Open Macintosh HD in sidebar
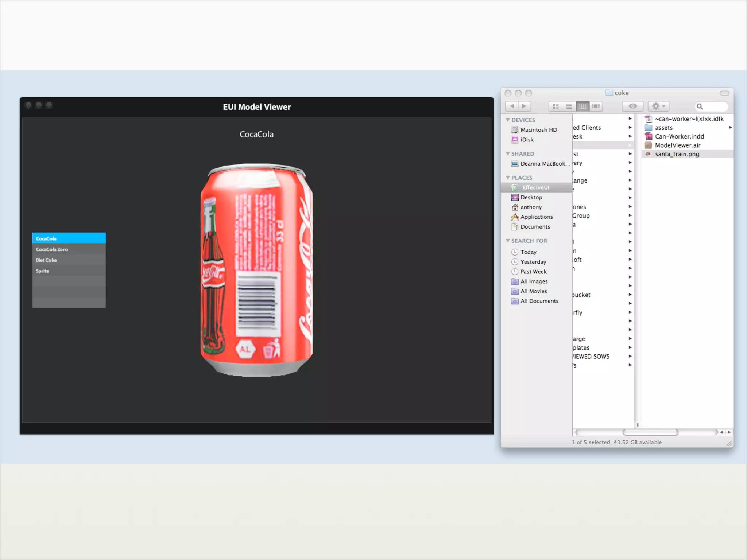The height and width of the screenshot is (560, 747). point(538,130)
